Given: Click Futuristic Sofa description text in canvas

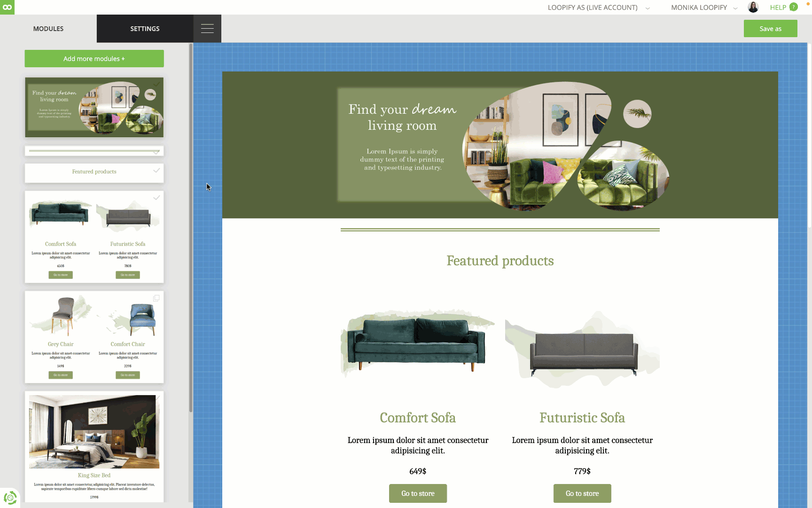Looking at the screenshot, I should click(582, 445).
